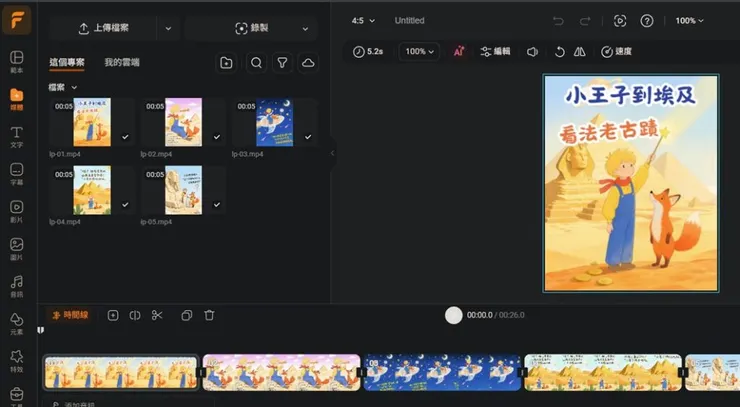The width and height of the screenshot is (740, 407).
Task: Open the Text tool in sidebar
Action: 17,136
